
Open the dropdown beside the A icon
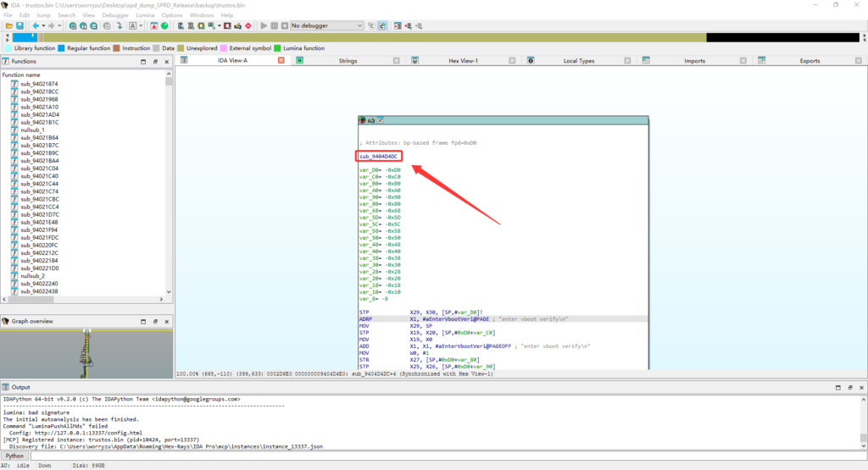point(141,26)
